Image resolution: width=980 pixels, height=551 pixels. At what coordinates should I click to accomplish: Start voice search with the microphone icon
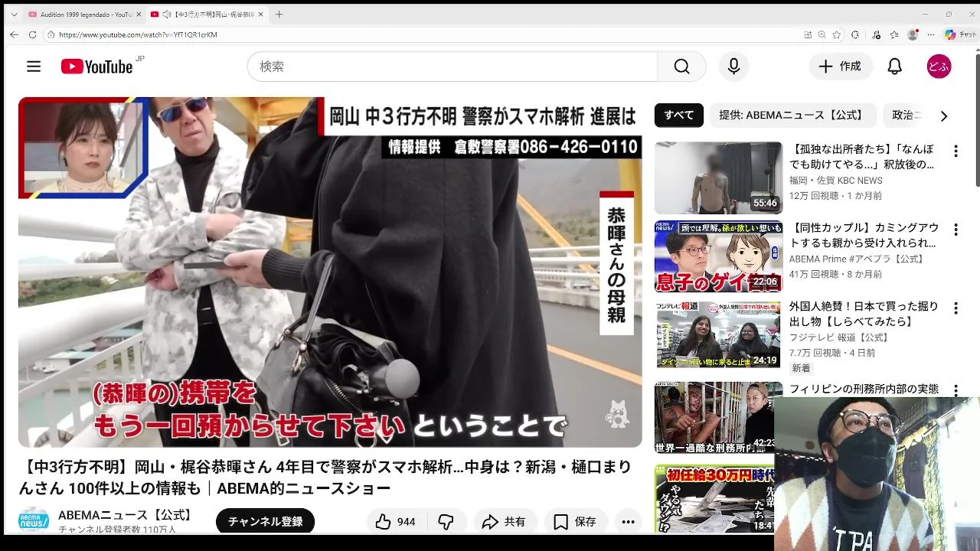click(x=733, y=67)
